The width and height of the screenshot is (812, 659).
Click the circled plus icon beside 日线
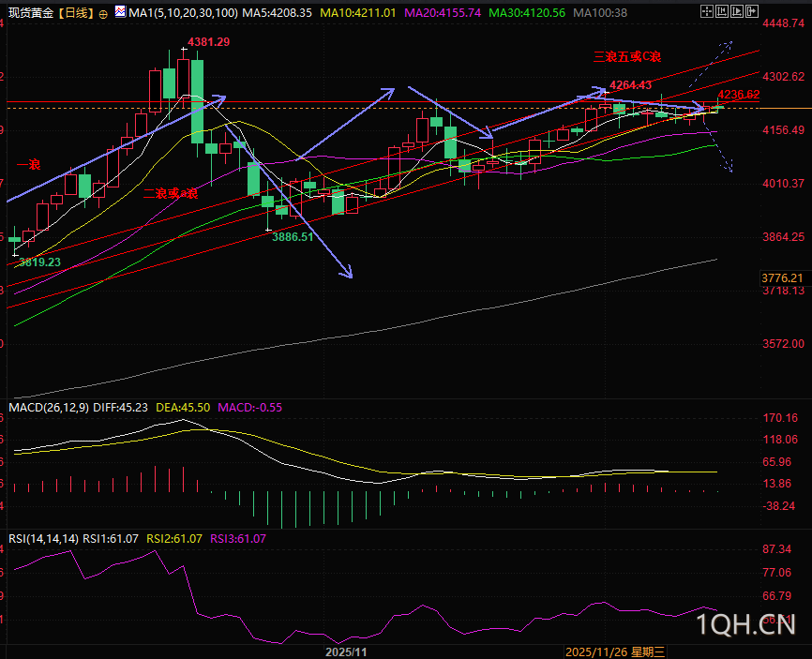tap(103, 14)
